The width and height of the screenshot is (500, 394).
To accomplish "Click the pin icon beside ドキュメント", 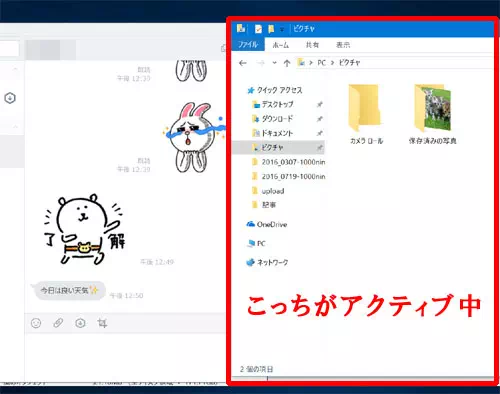I will point(319,133).
